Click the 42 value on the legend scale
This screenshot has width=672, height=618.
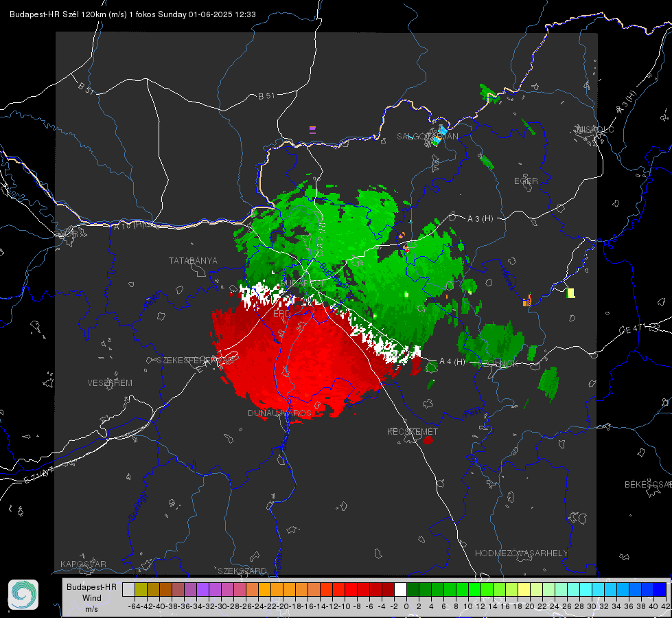[666, 606]
